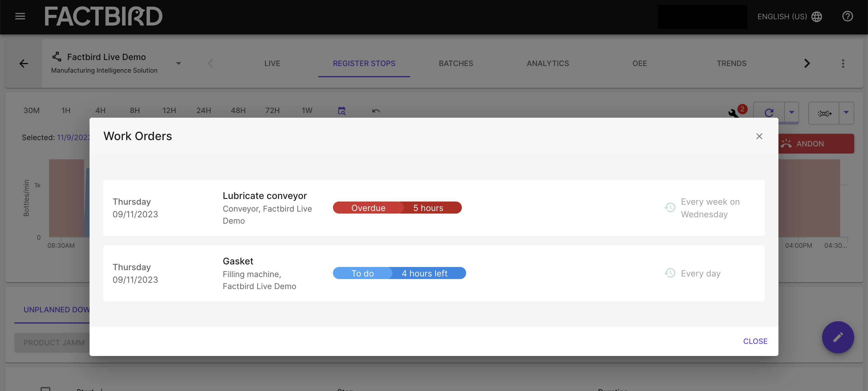Screen dimensions: 868x391
Task: Click the Overdue status badge
Action: pos(368,208)
